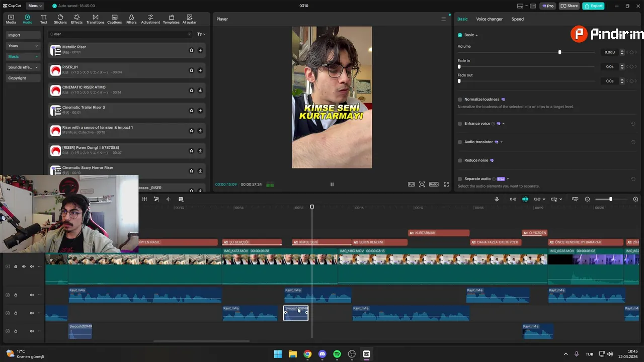The width and height of the screenshot is (644, 362).
Task: Click the Pro upgrade button
Action: (x=547, y=6)
